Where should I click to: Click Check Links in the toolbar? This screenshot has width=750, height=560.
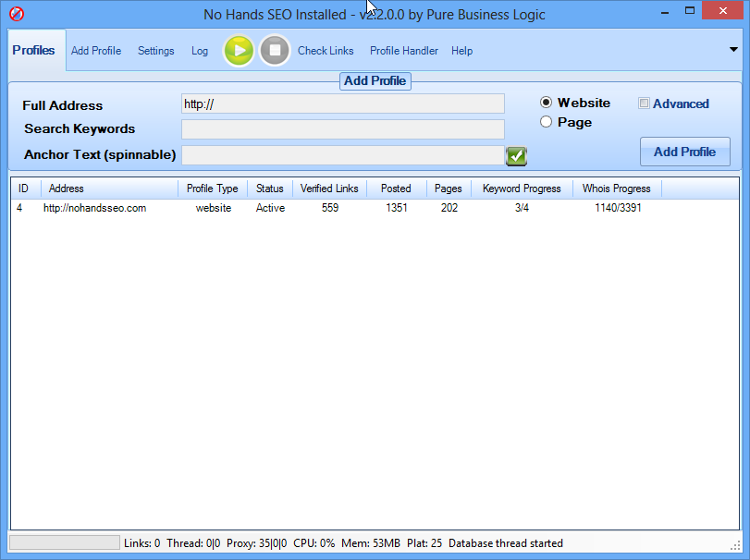click(326, 51)
